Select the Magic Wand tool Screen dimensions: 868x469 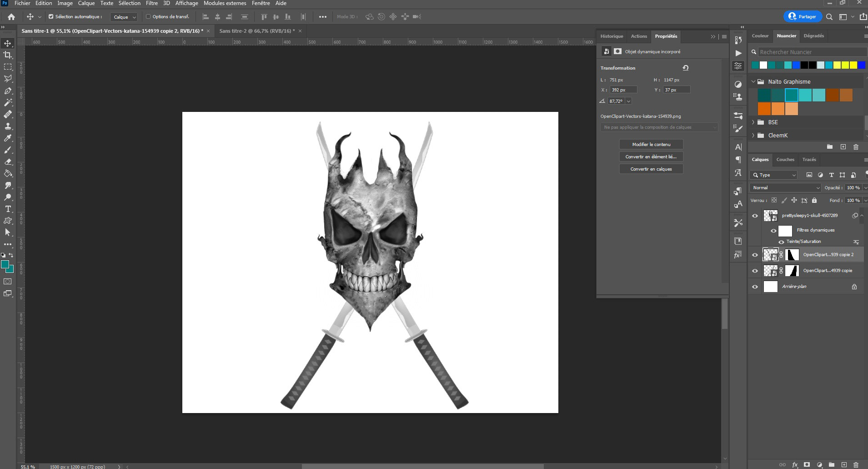8,102
